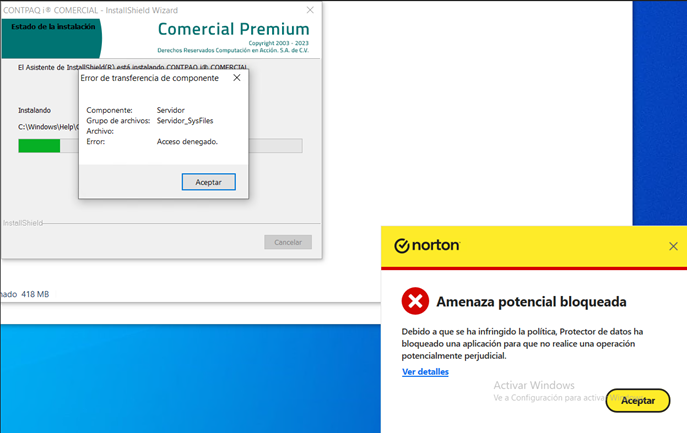
Task: Click Aceptar in the component transfer error dialog
Action: click(x=209, y=182)
